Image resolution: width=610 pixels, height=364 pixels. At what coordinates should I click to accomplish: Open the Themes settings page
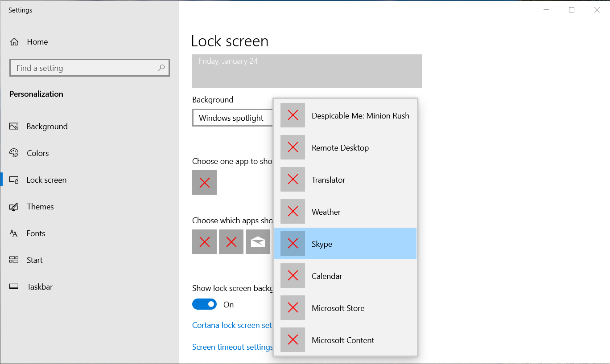[89, 207]
